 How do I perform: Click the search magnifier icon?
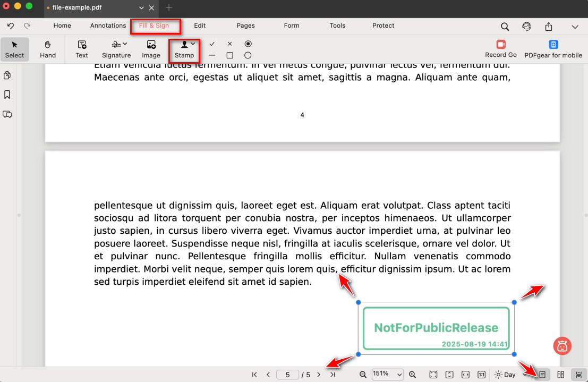click(505, 26)
